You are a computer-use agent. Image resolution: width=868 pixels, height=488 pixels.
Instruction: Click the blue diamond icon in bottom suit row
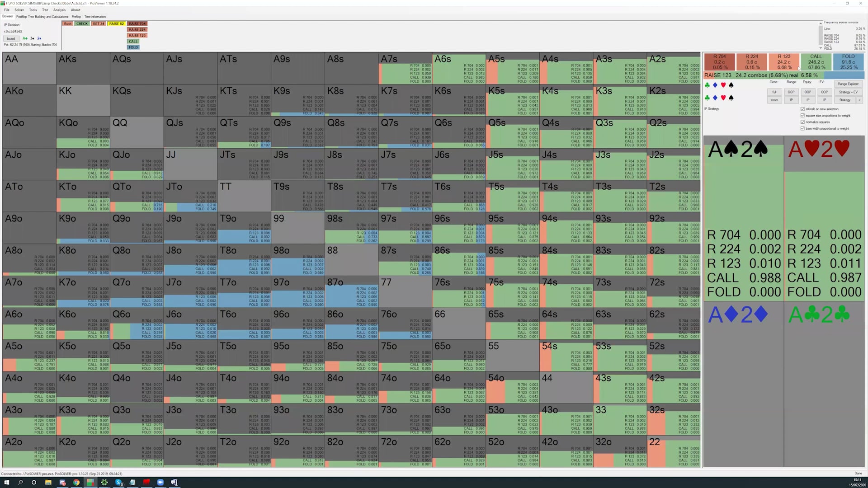(715, 98)
